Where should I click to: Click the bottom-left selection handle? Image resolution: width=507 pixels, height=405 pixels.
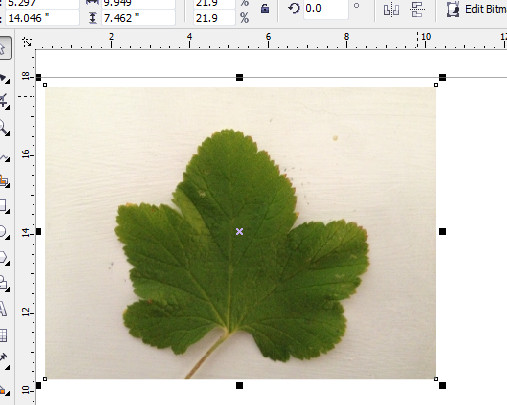click(38, 386)
